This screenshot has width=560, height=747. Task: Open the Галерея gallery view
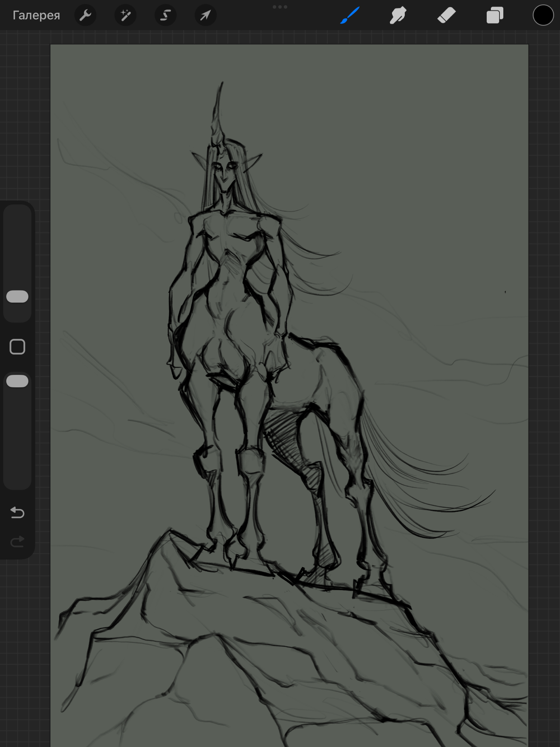(x=36, y=15)
